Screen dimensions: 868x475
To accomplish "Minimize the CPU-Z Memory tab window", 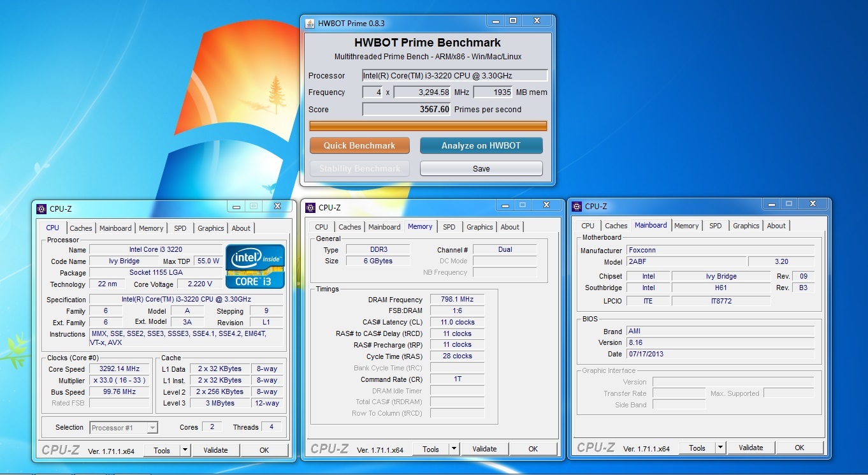I will click(505, 205).
